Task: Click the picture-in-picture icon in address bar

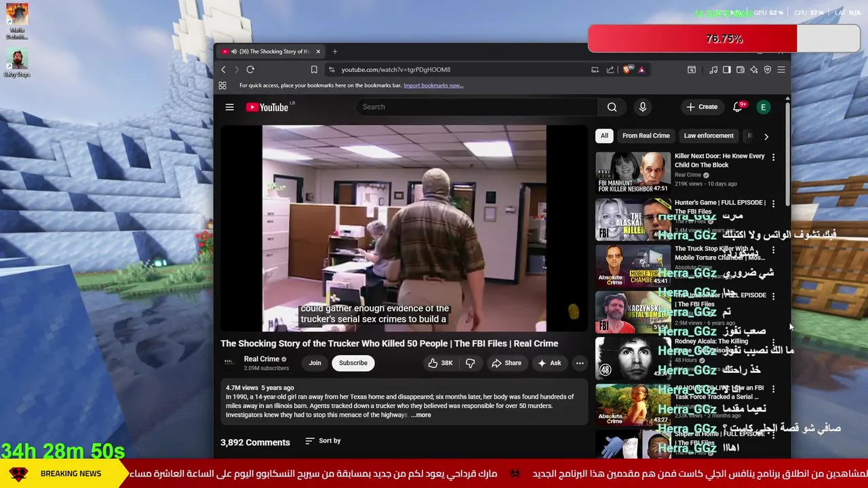Action: [595, 70]
